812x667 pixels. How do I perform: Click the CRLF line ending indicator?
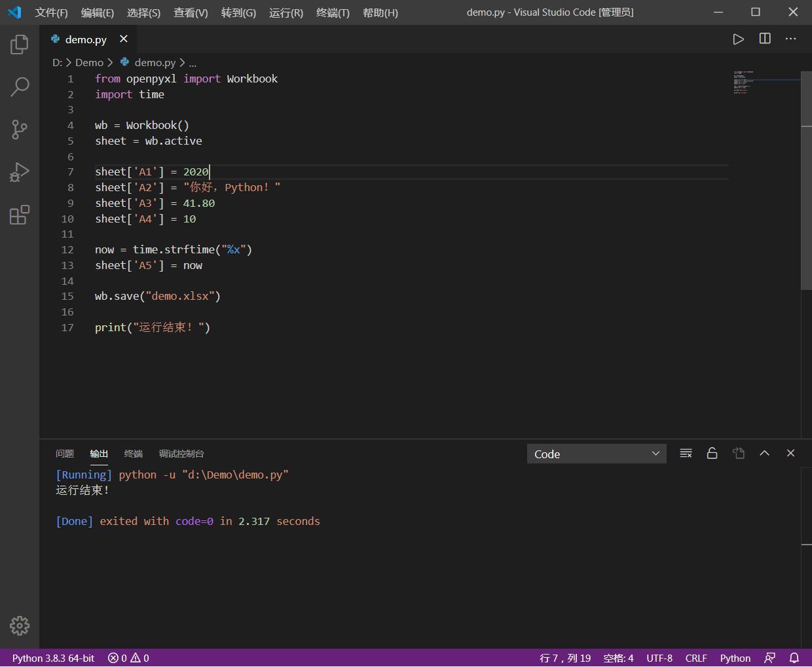coord(695,658)
